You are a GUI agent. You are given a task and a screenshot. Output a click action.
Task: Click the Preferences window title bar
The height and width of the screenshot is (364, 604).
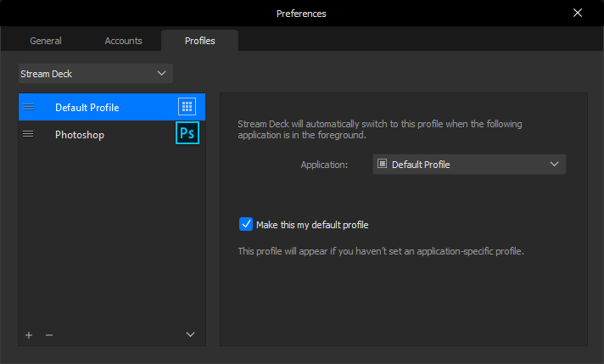(301, 13)
